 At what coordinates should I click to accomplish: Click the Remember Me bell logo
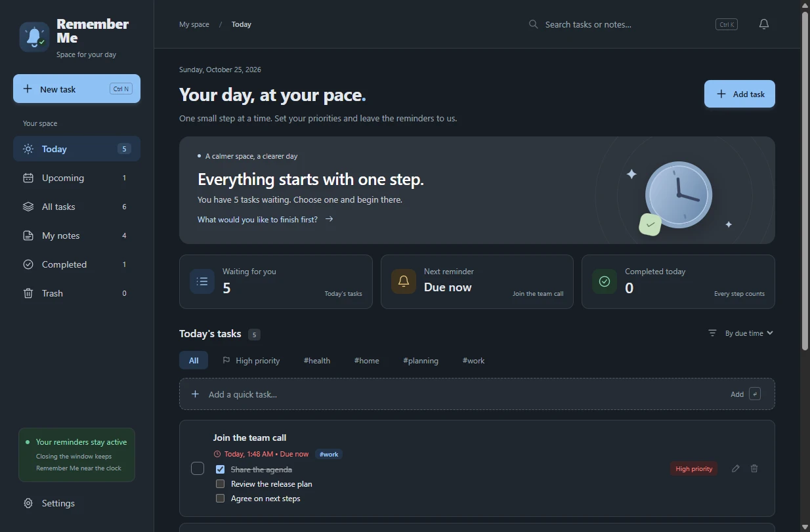34,37
